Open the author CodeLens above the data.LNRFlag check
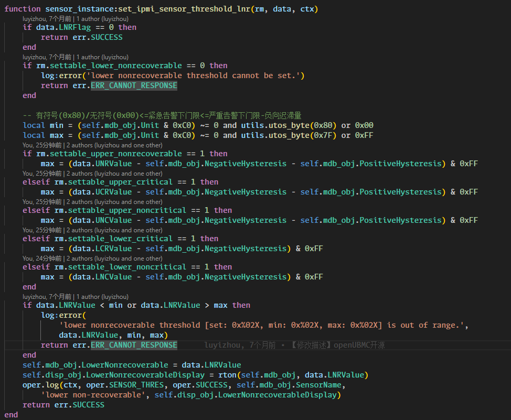The width and height of the screenshot is (511, 420). pyautogui.click(x=75, y=18)
